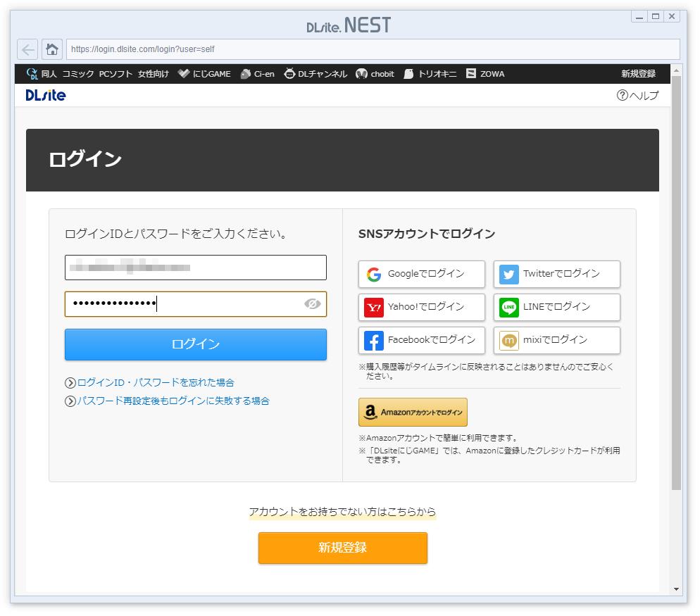
Task: Click the Twitter bird icon
Action: click(x=509, y=274)
